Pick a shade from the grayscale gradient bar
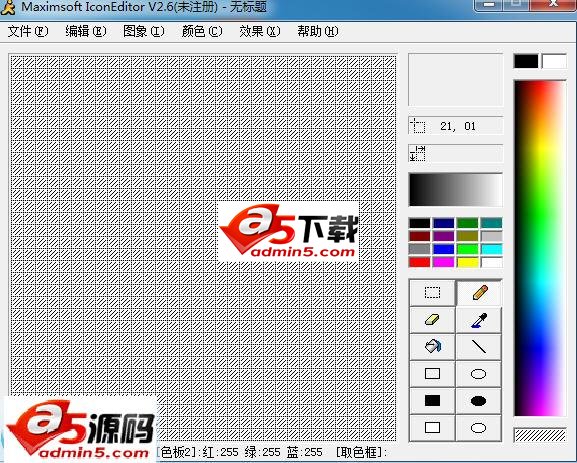The width and height of the screenshot is (577, 463). 456,190
